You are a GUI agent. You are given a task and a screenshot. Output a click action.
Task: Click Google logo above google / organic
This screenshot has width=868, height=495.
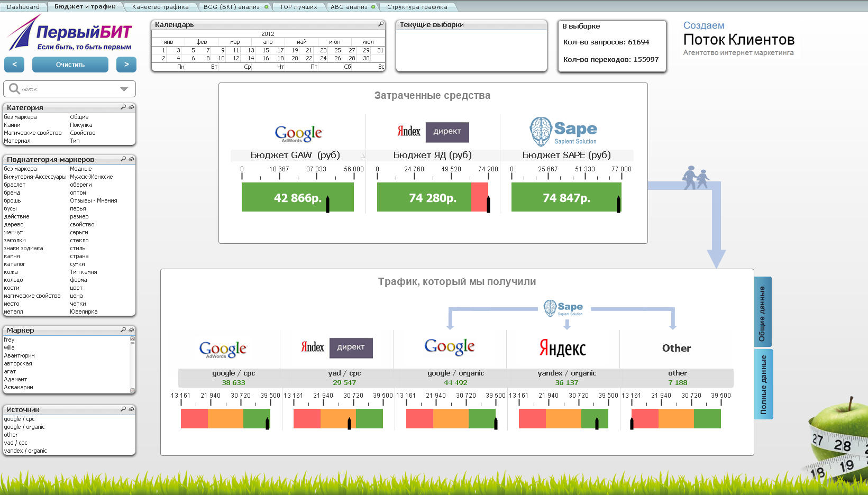[x=450, y=347]
